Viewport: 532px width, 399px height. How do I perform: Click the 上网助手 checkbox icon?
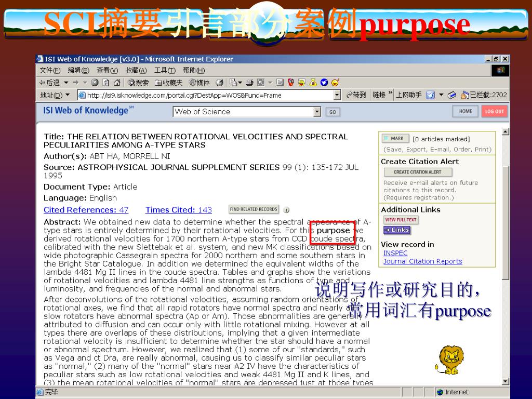pyautogui.click(x=430, y=95)
